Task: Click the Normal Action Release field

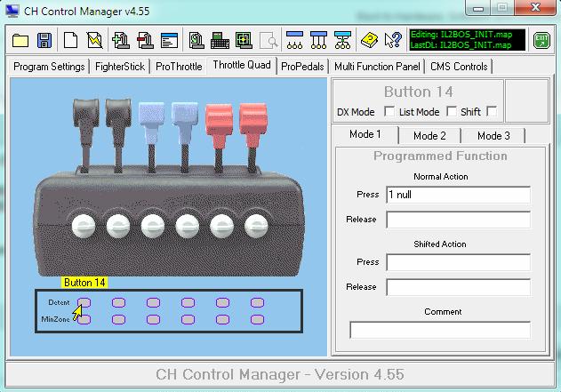Action: click(x=459, y=220)
